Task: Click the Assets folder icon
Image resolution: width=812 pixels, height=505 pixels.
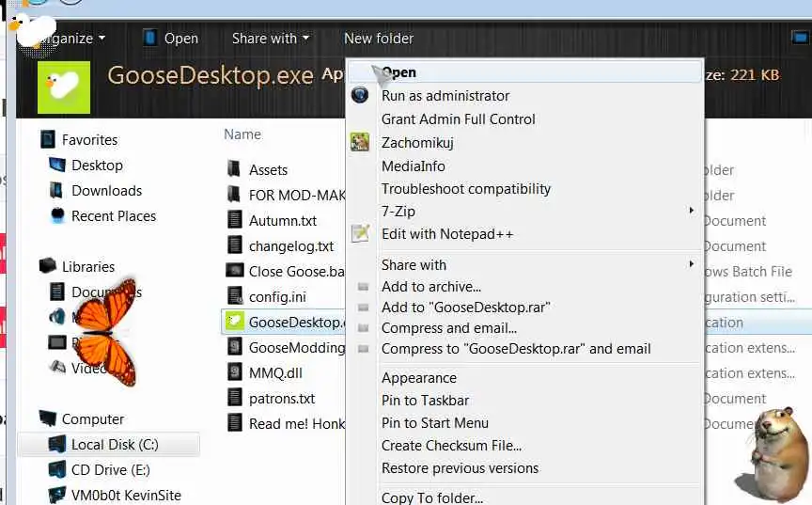Action: (234, 169)
